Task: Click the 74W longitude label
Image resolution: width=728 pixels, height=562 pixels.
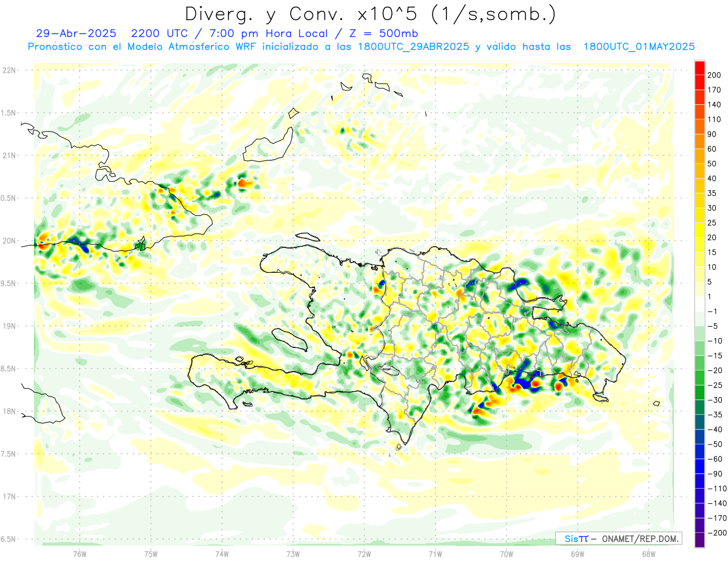Action: click(221, 554)
